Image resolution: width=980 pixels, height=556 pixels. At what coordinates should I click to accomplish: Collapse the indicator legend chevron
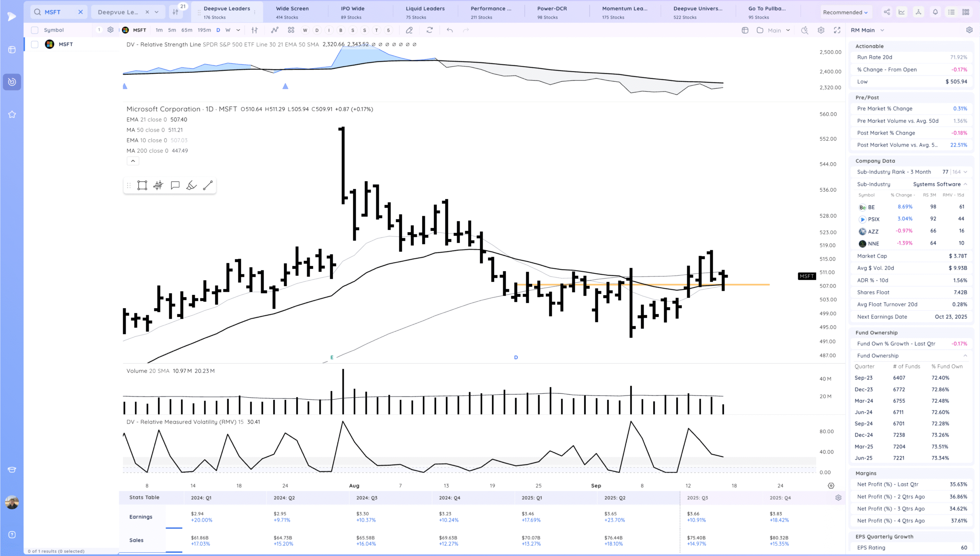click(x=133, y=161)
